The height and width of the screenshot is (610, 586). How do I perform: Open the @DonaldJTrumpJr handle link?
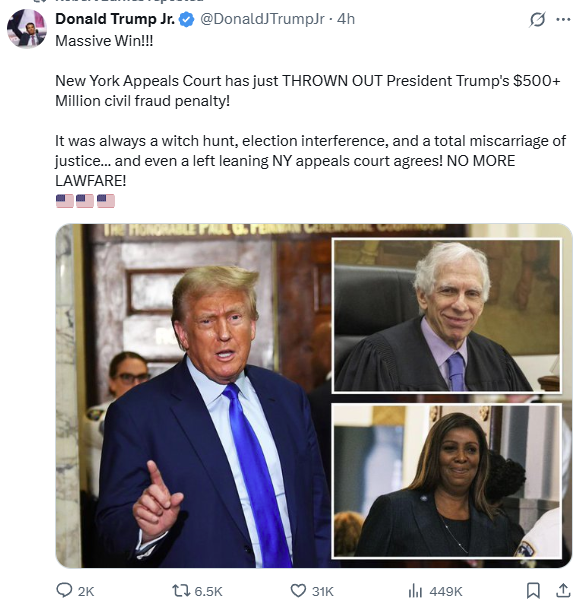tap(262, 19)
